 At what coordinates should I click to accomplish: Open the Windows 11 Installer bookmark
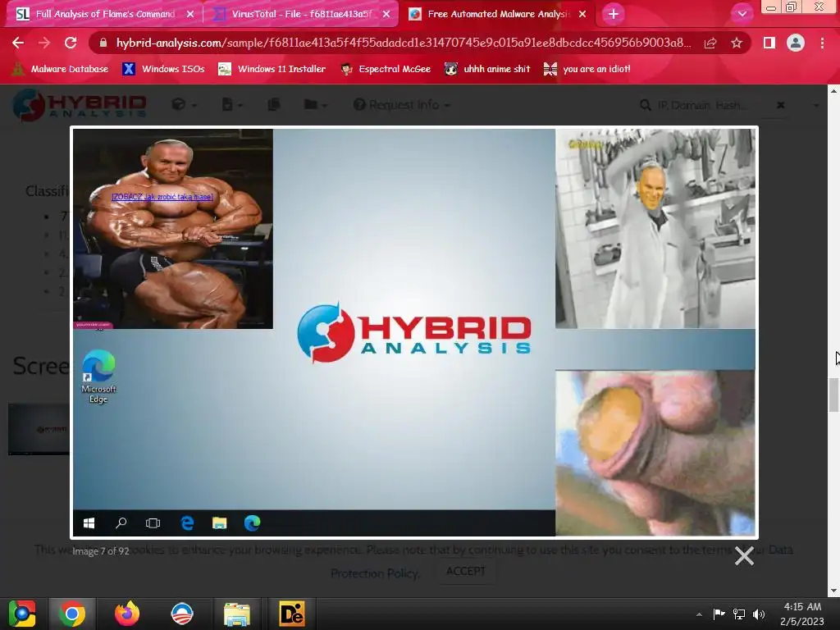point(272,69)
